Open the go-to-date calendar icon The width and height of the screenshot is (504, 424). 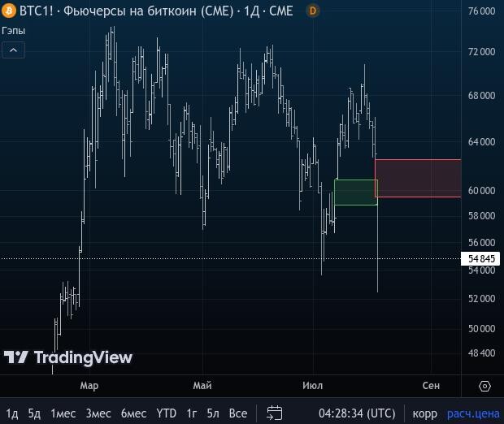275,413
